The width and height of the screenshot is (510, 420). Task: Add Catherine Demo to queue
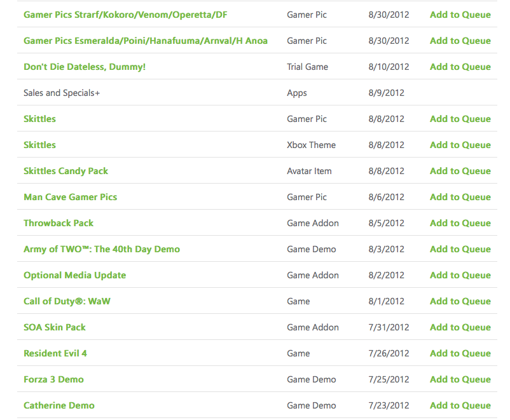tap(460, 405)
